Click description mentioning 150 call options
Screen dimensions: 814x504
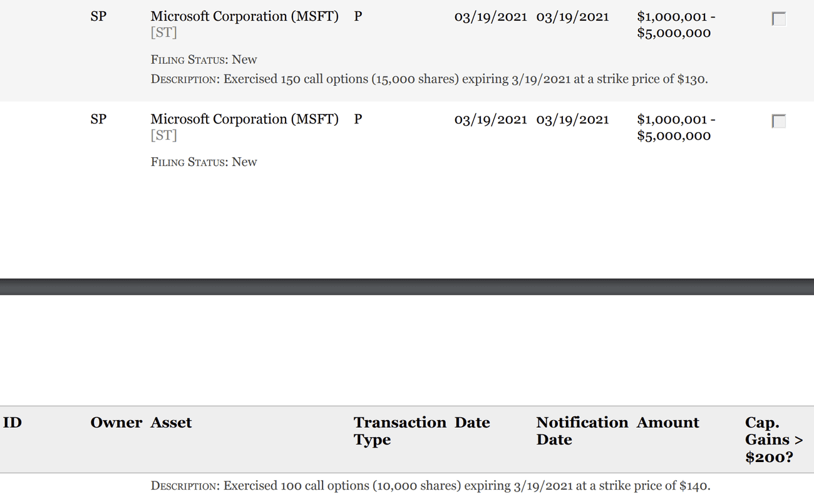tap(429, 80)
